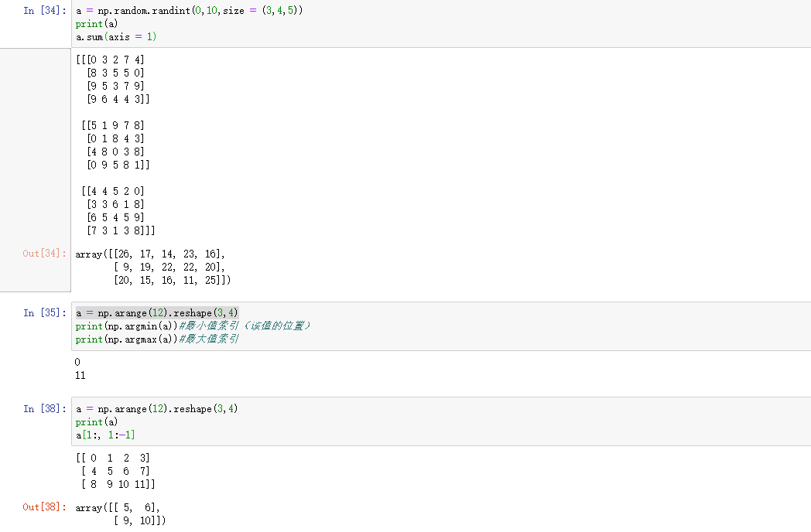This screenshot has width=811, height=532.
Task: Click the output value '0' under cell 35
Action: (77, 362)
